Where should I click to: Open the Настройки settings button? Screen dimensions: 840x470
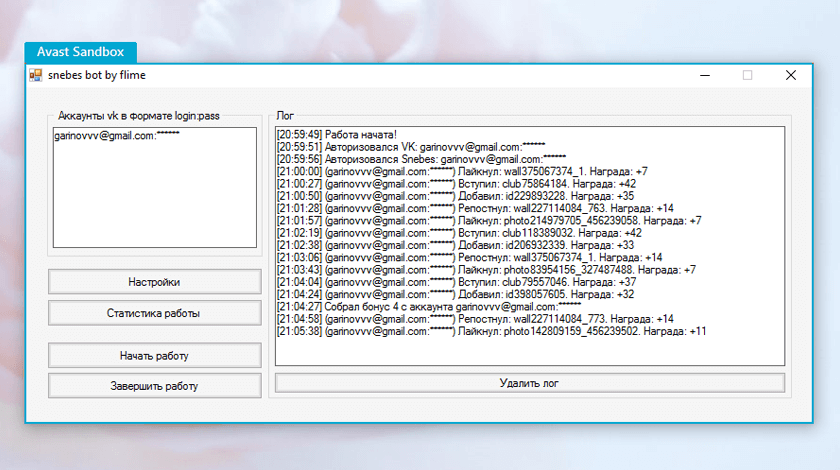pos(155,282)
